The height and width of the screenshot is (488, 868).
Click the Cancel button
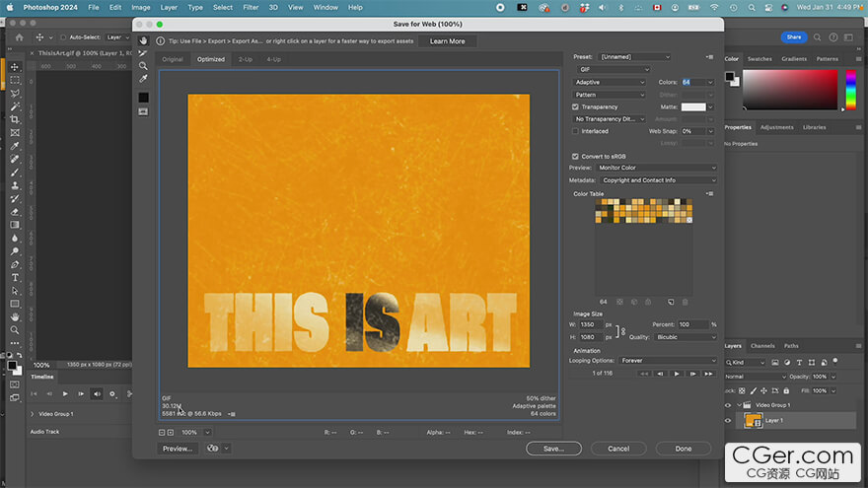pos(618,449)
